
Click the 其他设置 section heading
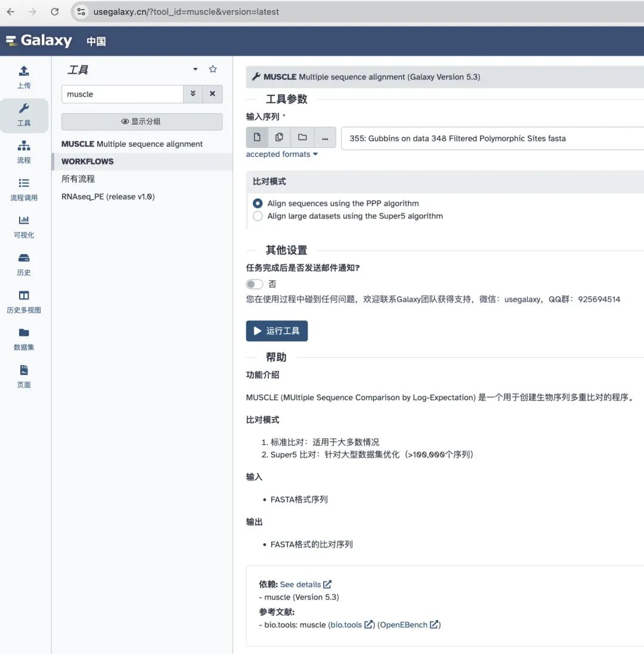[287, 250]
